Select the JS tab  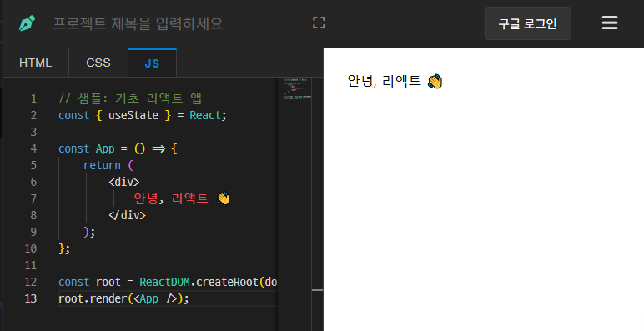(152, 63)
